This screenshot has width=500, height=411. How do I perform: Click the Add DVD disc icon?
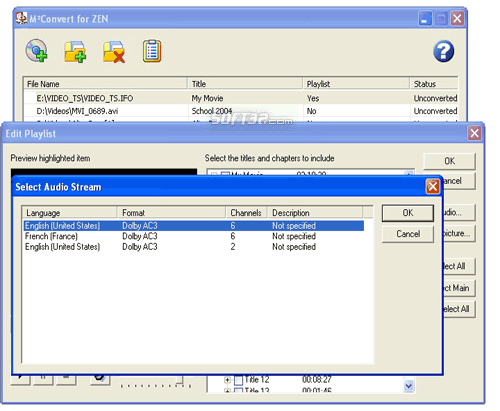[x=36, y=51]
